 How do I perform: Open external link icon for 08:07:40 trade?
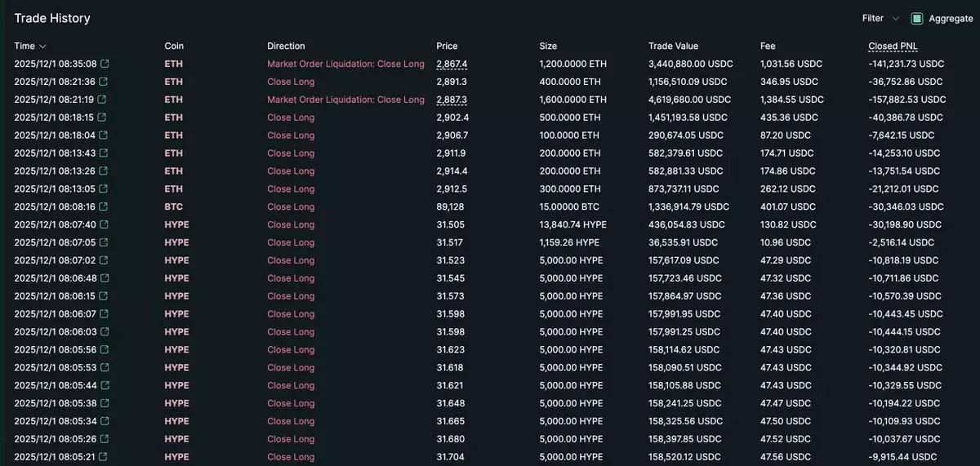click(x=104, y=224)
